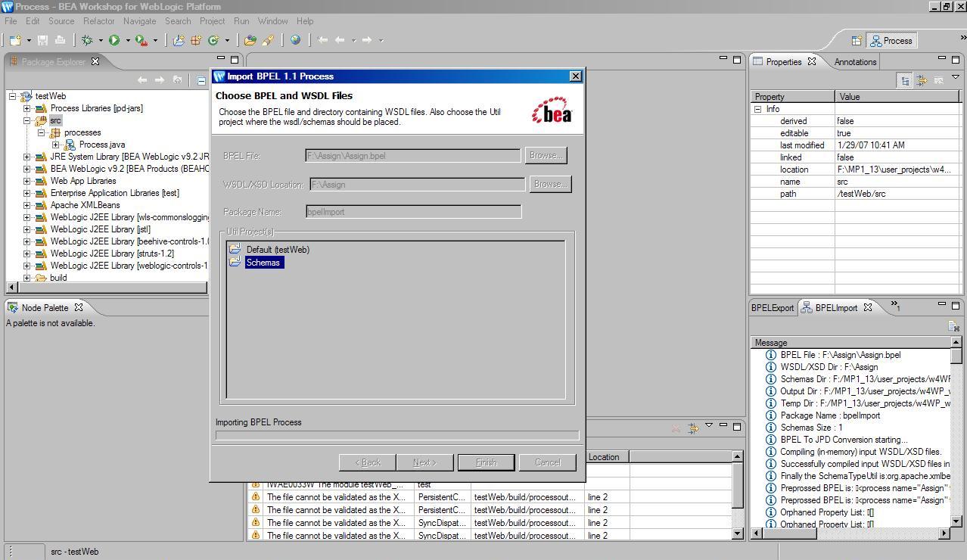Open the Run dropdown arrow

(128, 41)
